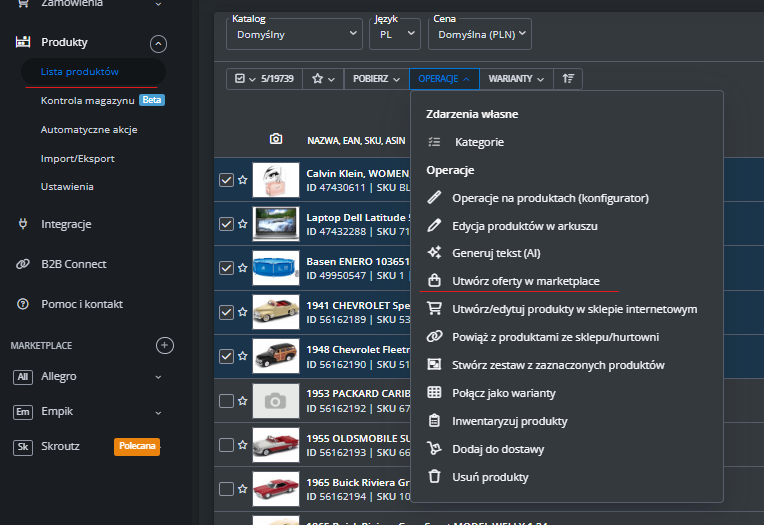Select Utwórz oferty w marketplace
The image size is (764, 525).
coord(525,281)
